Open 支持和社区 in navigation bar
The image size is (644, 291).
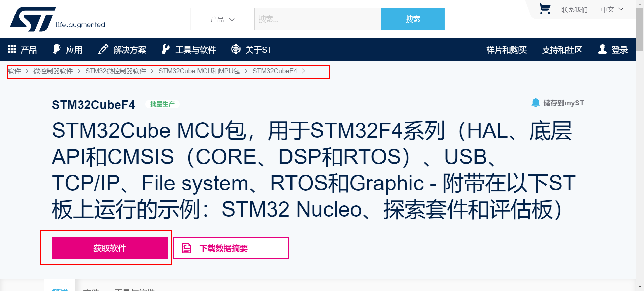click(x=562, y=50)
